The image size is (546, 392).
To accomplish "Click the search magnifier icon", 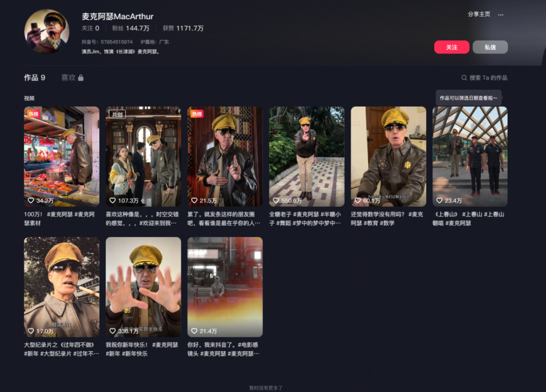I will 464,78.
